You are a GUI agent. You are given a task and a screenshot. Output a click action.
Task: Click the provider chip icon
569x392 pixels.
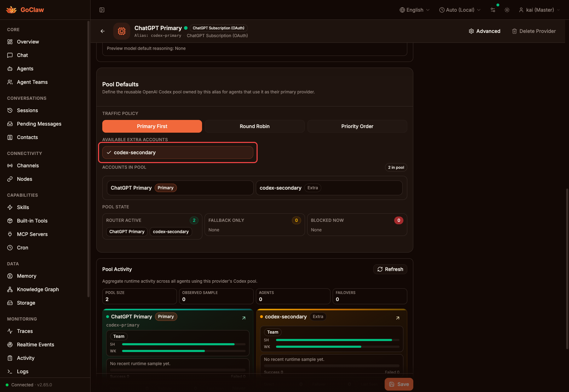tap(122, 31)
